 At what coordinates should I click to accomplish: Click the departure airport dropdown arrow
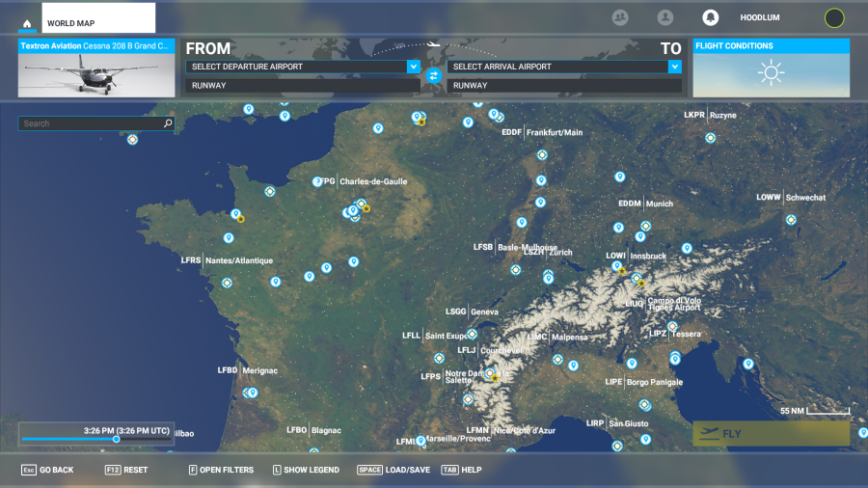pos(414,67)
